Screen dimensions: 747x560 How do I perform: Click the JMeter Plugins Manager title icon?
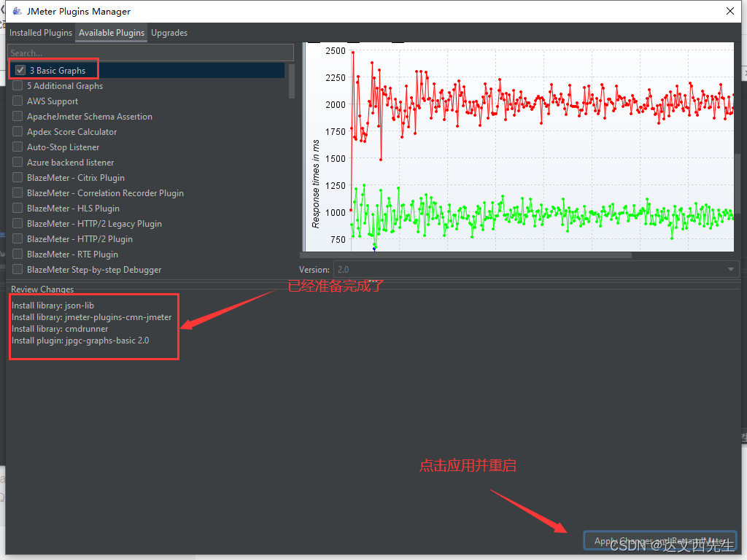tap(18, 11)
